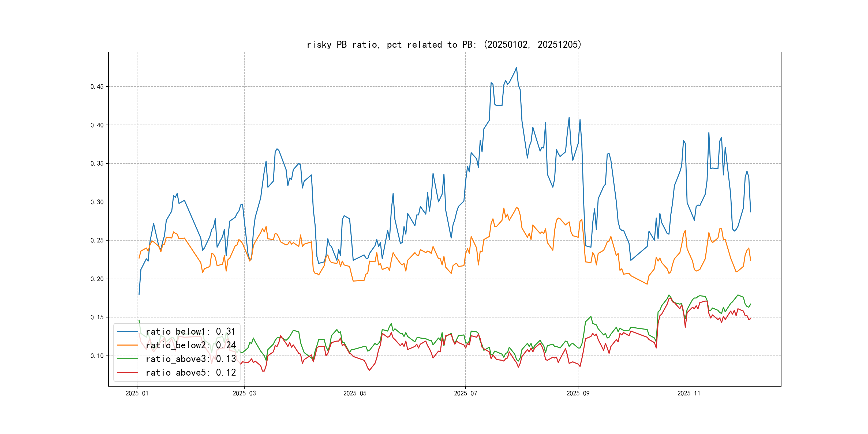Select the ratio_below1: 0.31 legend label
The height and width of the screenshot is (434, 868).
191,332
